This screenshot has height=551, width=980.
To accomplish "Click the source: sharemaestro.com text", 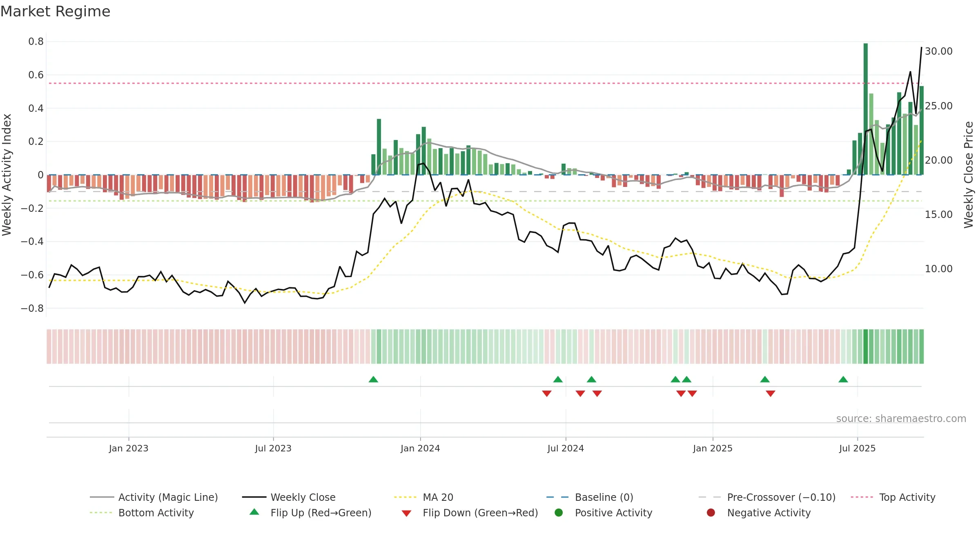I will 901,418.
